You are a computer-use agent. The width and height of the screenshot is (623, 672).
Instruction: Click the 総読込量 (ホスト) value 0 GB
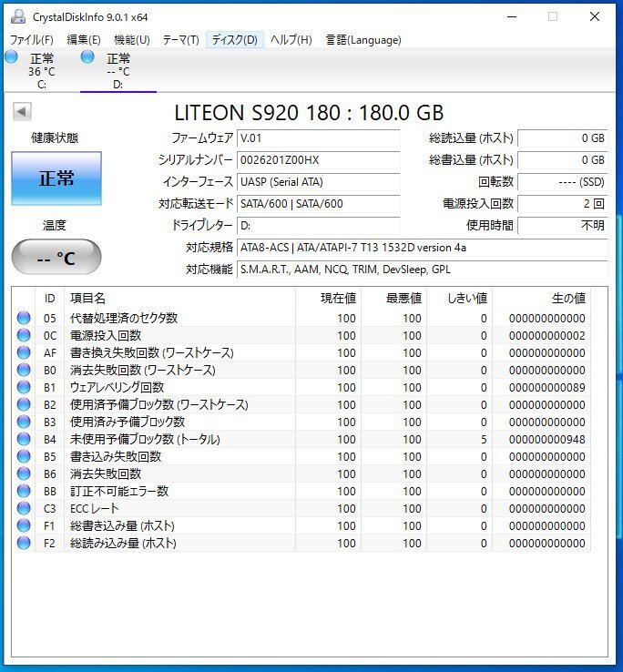[563, 138]
